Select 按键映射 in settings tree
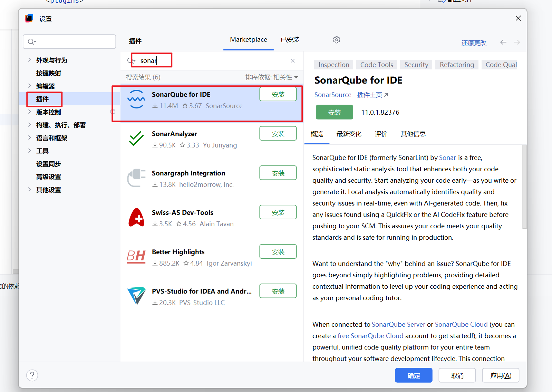This screenshot has width=552, height=392. [48, 73]
